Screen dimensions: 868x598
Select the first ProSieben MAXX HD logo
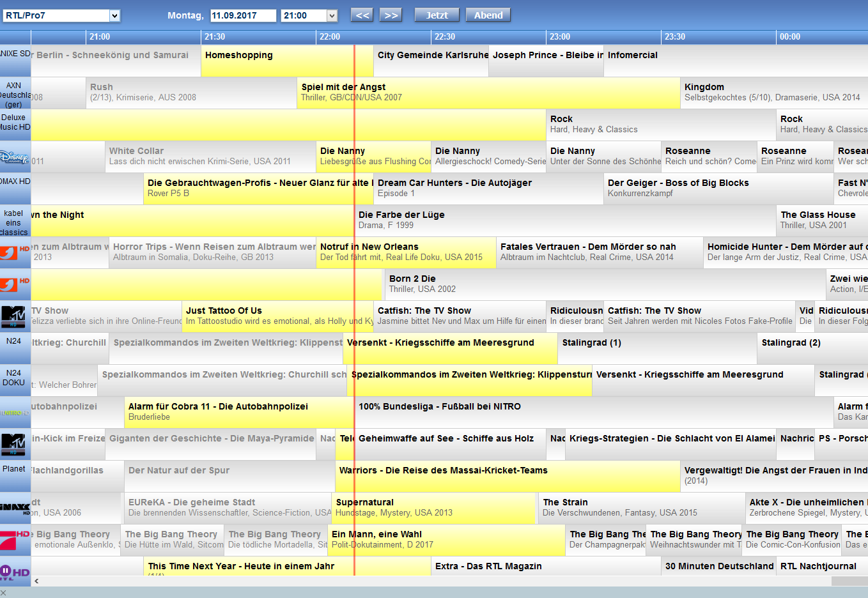pyautogui.click(x=15, y=252)
